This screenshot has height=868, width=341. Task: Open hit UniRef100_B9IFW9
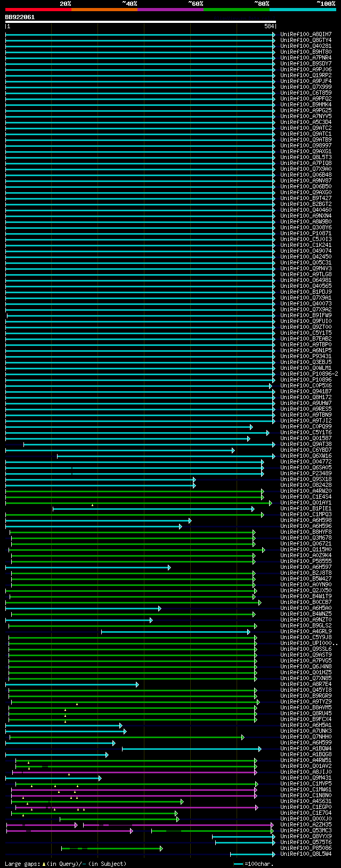(306, 315)
